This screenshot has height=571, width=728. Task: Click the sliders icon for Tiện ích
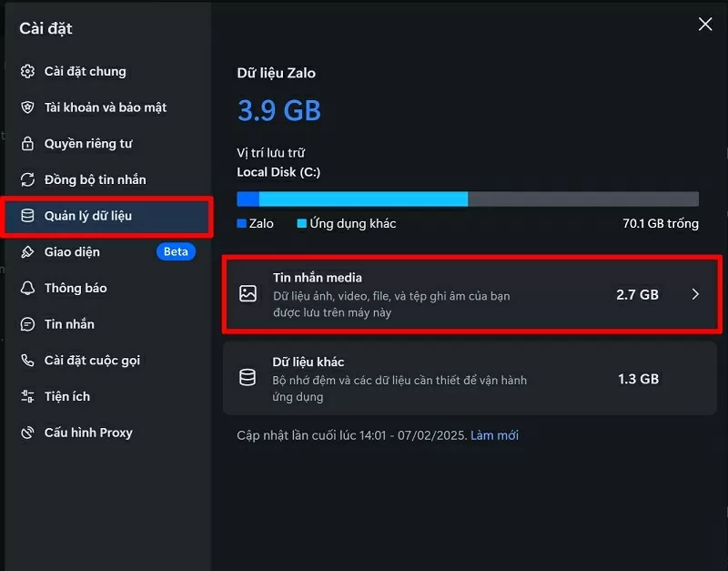click(x=27, y=397)
